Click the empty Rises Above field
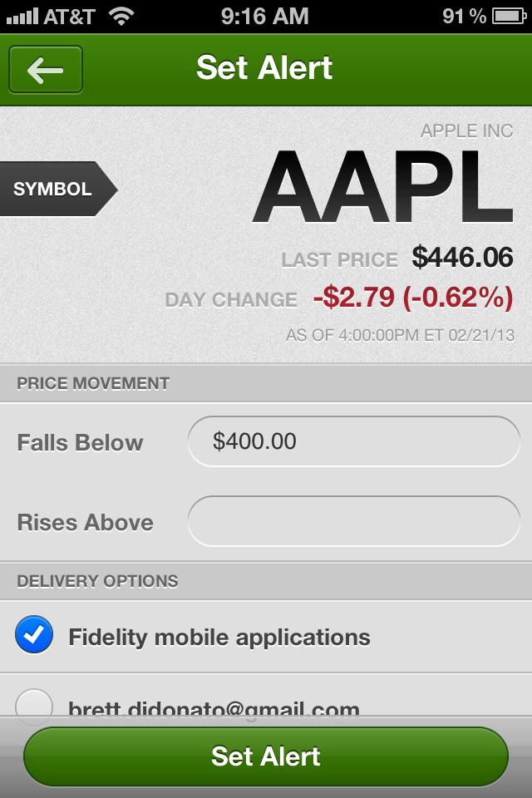This screenshot has width=532, height=798. click(x=354, y=522)
